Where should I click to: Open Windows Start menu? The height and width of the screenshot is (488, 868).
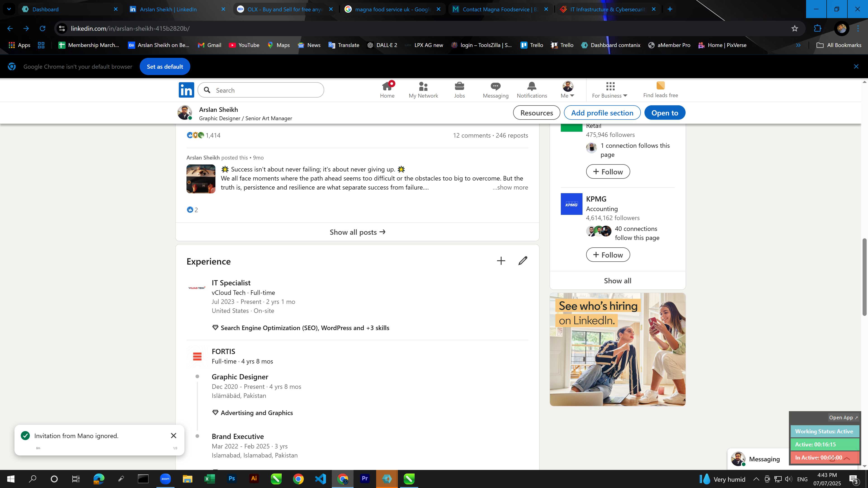(11, 479)
